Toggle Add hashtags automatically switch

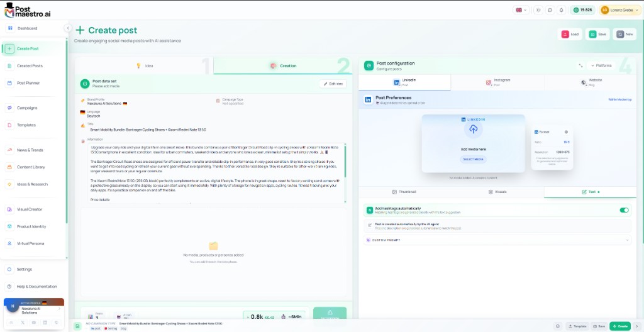point(624,210)
